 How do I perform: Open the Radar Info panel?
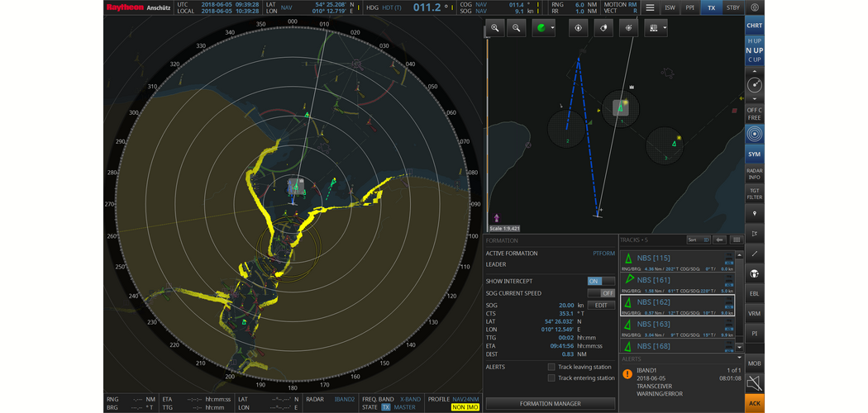(x=755, y=174)
